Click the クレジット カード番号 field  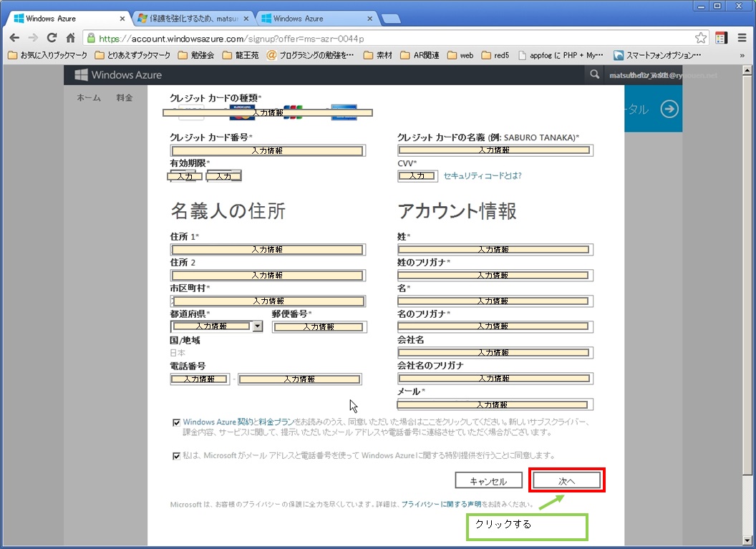(268, 151)
